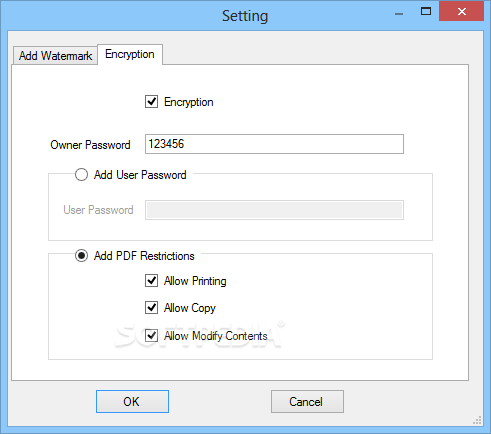Image resolution: width=491 pixels, height=434 pixels.
Task: Click the User Password label
Action: point(98,210)
